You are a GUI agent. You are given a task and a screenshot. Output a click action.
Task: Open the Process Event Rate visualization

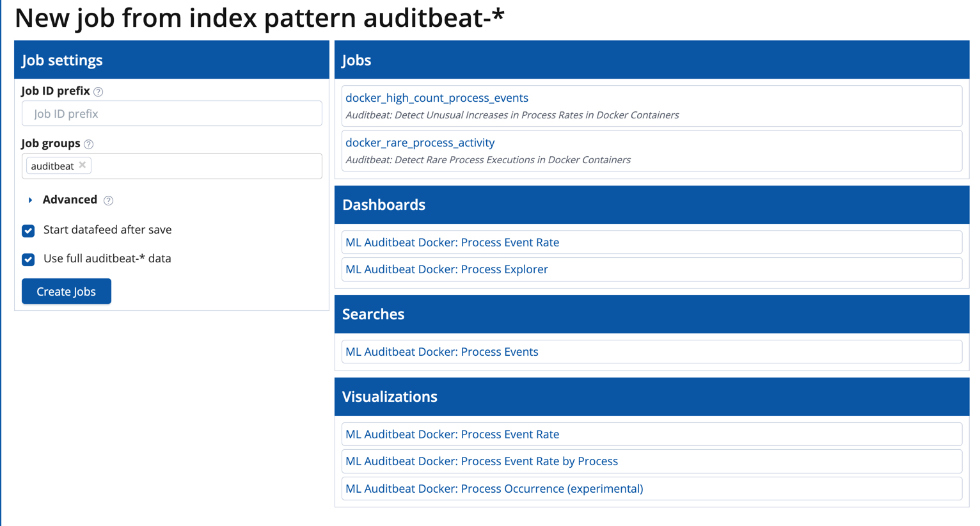[452, 434]
